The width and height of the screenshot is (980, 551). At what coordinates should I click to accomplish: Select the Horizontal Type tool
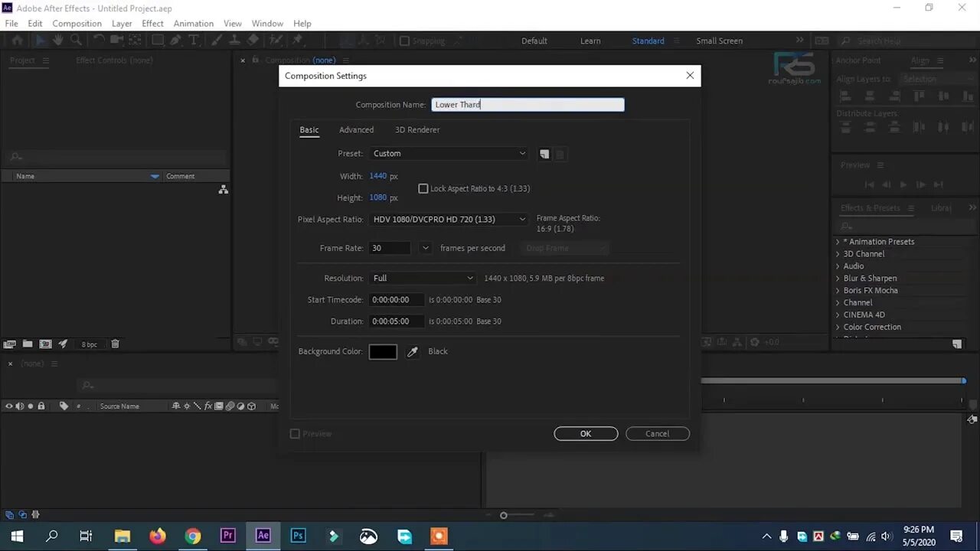pos(194,41)
